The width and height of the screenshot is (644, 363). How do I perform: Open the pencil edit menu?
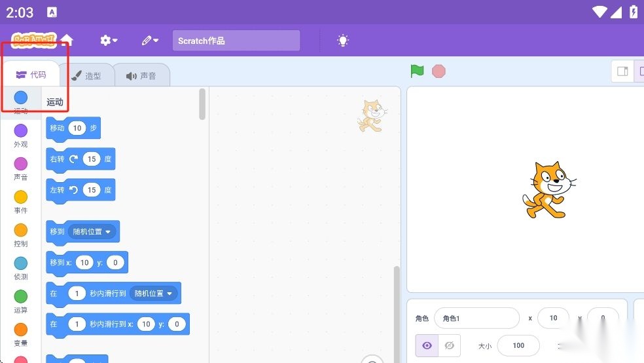point(150,40)
